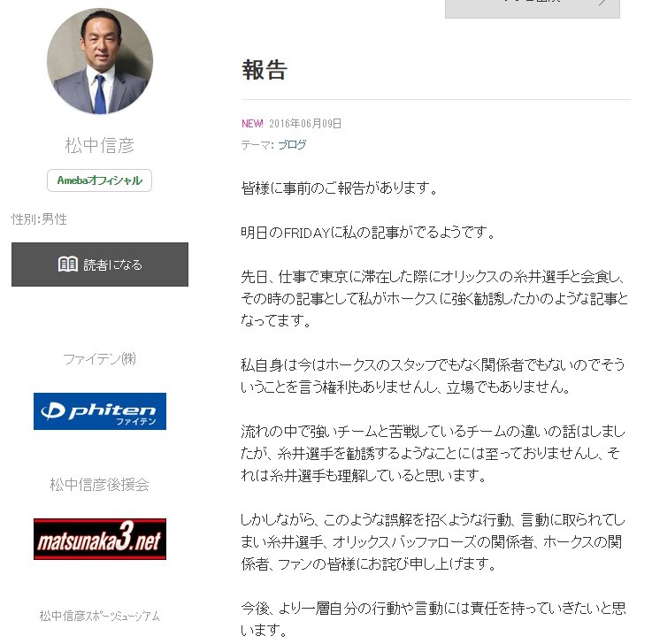Click the 読者になる button

click(100, 264)
